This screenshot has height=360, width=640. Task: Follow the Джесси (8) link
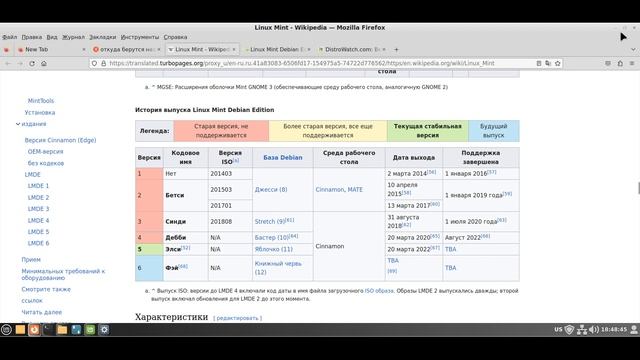click(x=271, y=190)
